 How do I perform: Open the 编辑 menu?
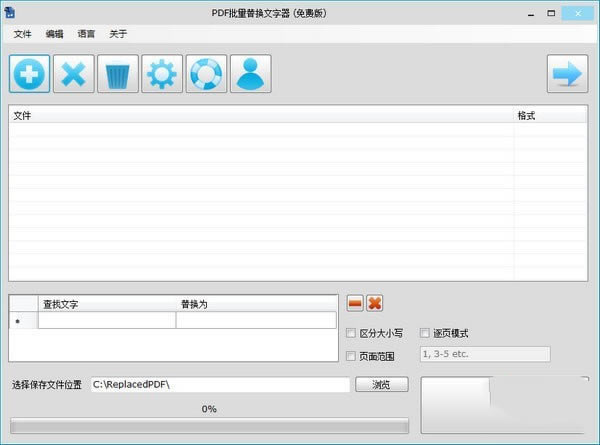(54, 34)
